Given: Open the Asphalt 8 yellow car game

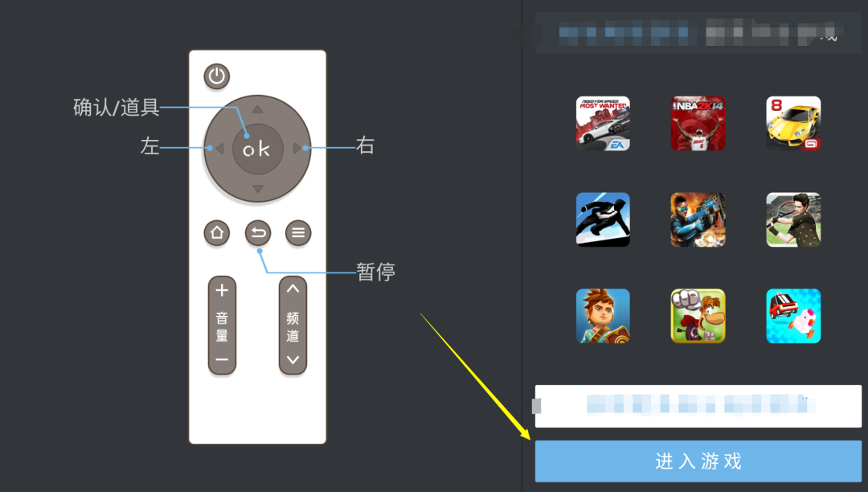Looking at the screenshot, I should [793, 124].
